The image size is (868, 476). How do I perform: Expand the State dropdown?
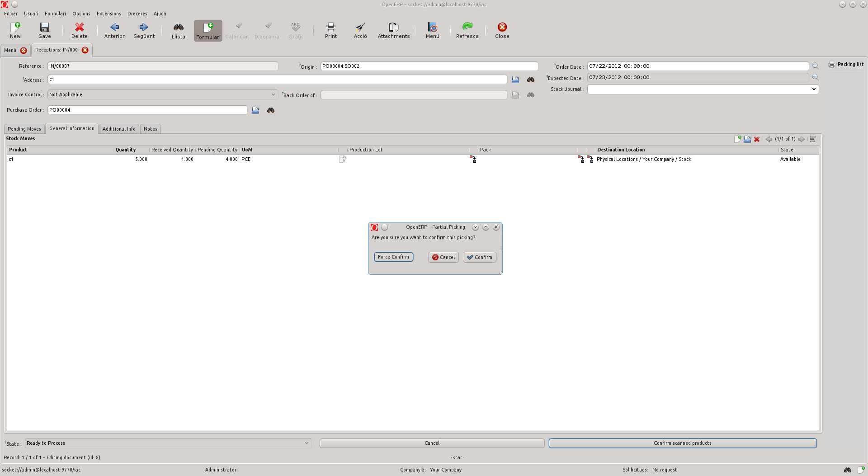307,443
